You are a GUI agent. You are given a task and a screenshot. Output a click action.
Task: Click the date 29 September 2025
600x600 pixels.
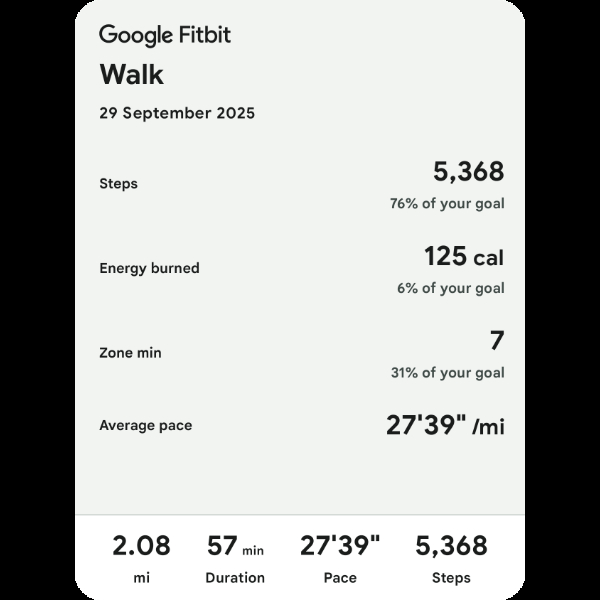pyautogui.click(x=177, y=113)
